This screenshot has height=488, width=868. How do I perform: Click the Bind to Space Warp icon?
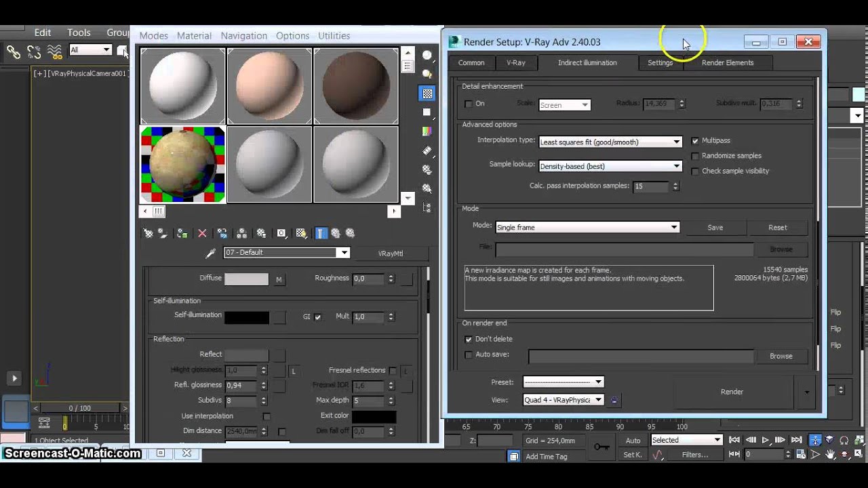tap(55, 51)
